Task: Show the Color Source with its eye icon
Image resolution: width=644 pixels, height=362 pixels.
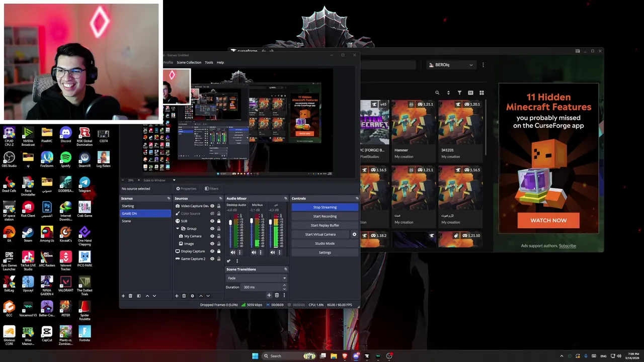Action: pos(212,214)
